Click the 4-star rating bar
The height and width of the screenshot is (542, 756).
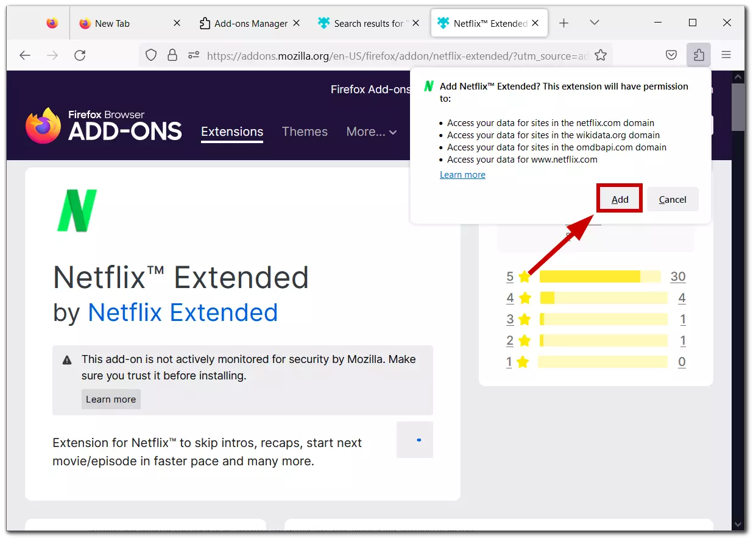(x=604, y=298)
